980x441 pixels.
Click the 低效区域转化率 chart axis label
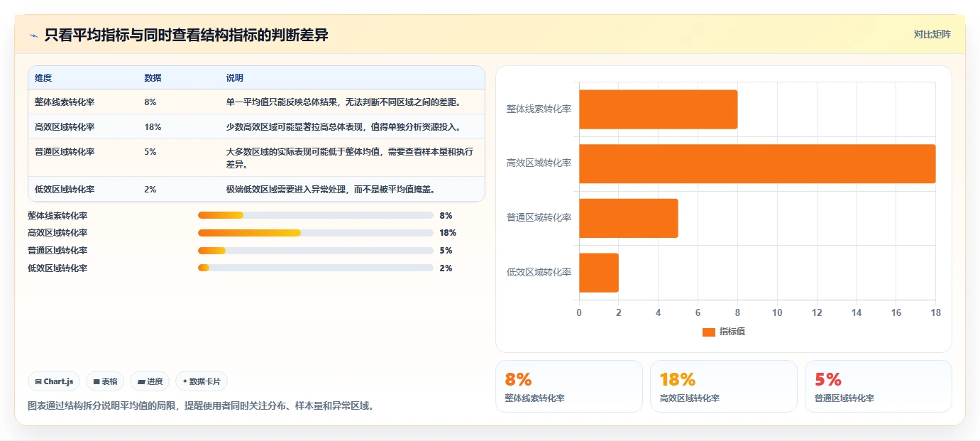click(539, 273)
